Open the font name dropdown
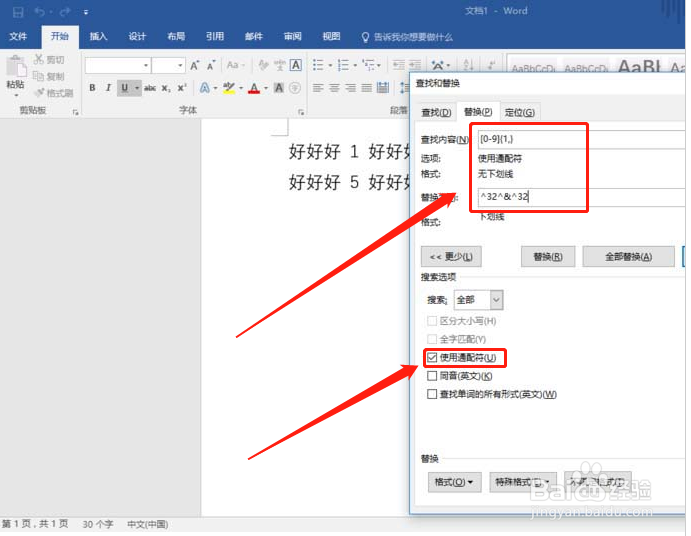The width and height of the screenshot is (691, 536). point(145,66)
